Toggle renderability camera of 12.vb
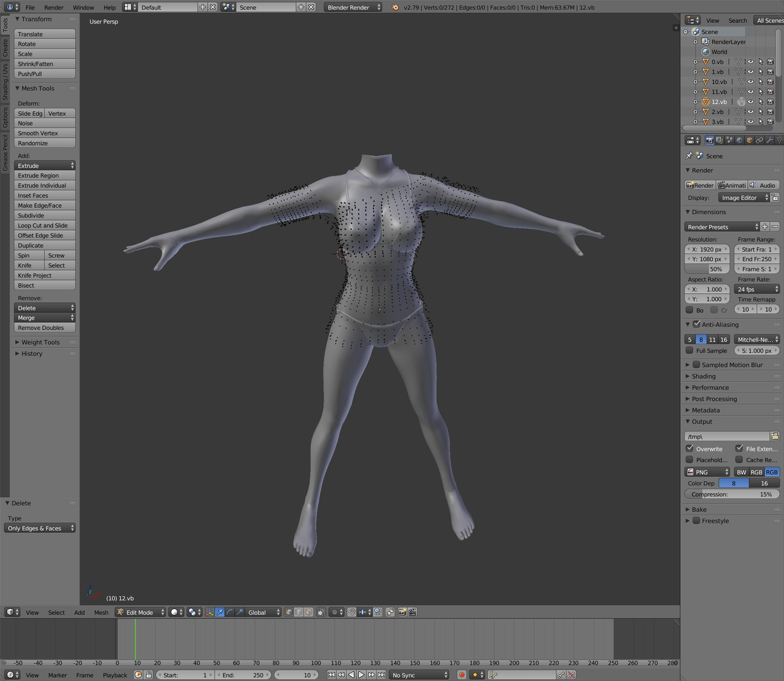 (x=770, y=102)
